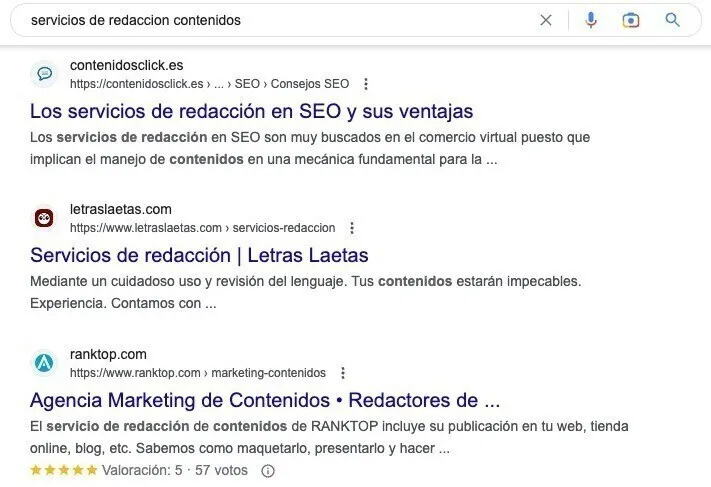
Task: Open the more options menu for contenidosclick.es result
Action: [366, 84]
